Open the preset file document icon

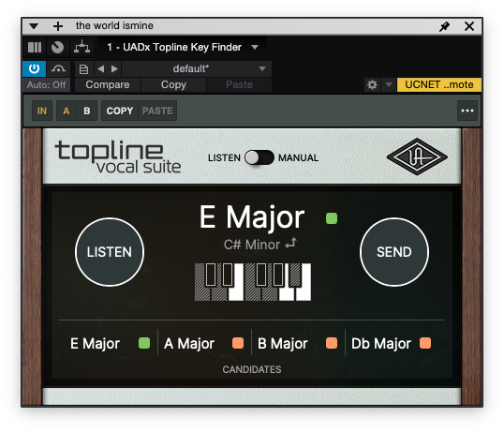click(x=83, y=68)
